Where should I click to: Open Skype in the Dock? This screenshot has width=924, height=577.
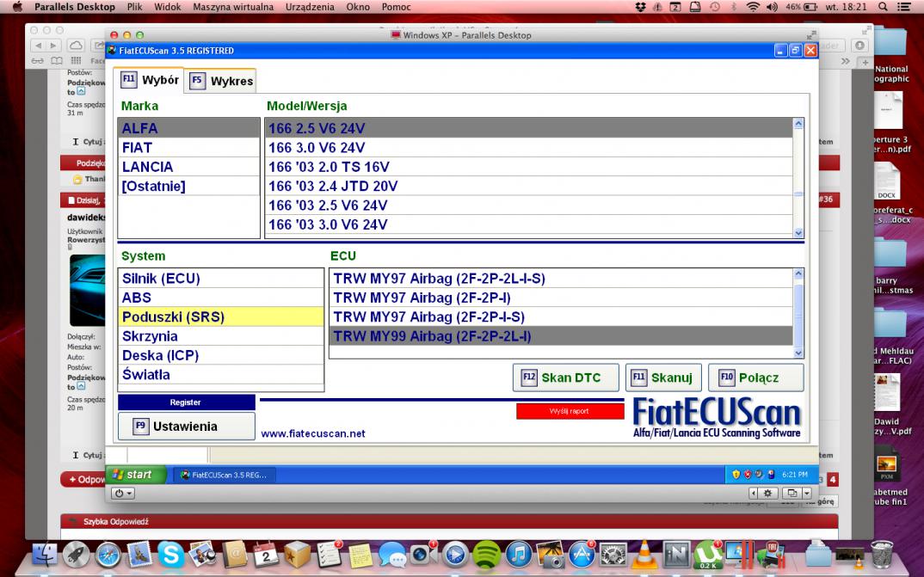(x=171, y=554)
